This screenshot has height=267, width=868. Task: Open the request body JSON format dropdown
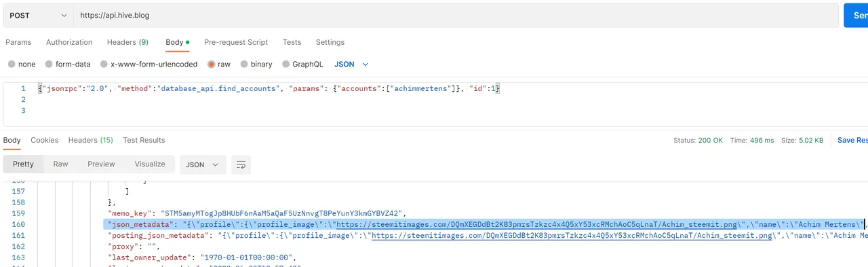[351, 65]
